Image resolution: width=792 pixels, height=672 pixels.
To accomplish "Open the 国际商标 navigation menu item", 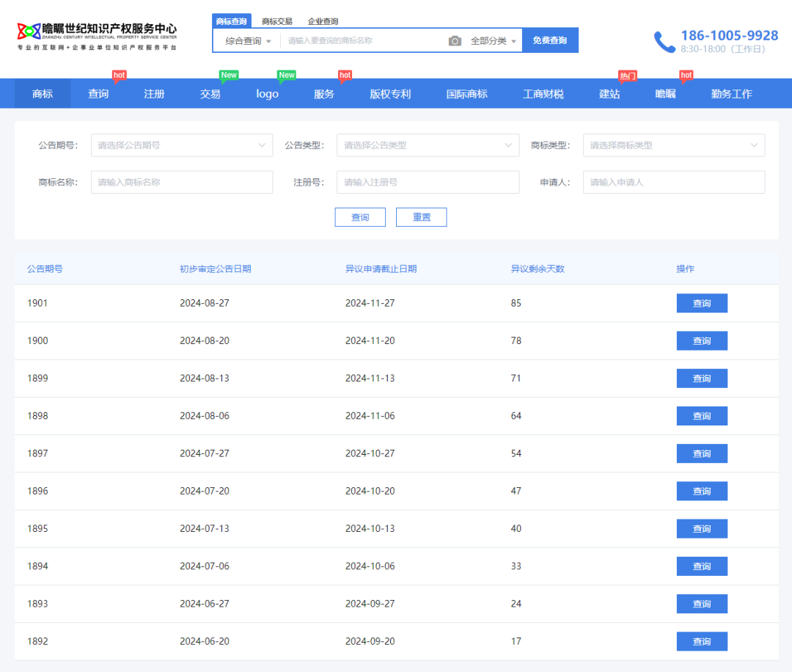I will coord(466,94).
